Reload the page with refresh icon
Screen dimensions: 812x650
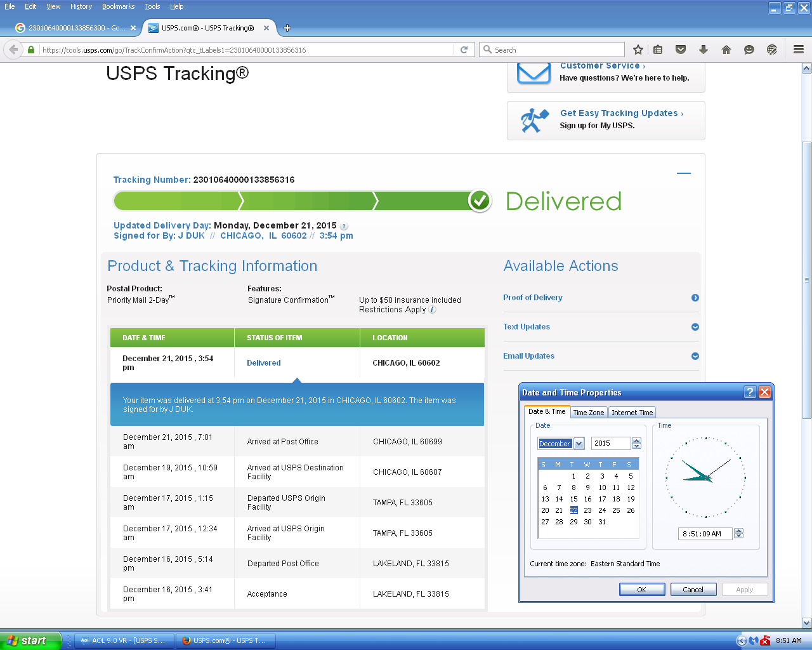click(464, 50)
